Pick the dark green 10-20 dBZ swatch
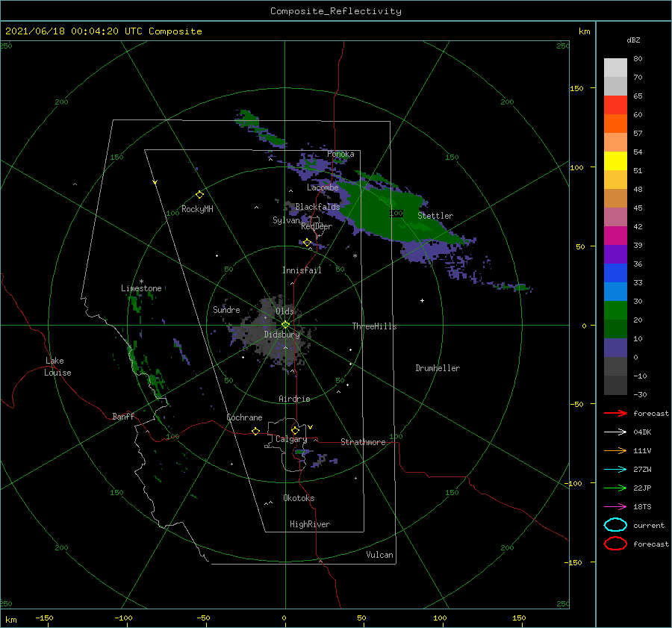The image size is (672, 628). pos(615,329)
